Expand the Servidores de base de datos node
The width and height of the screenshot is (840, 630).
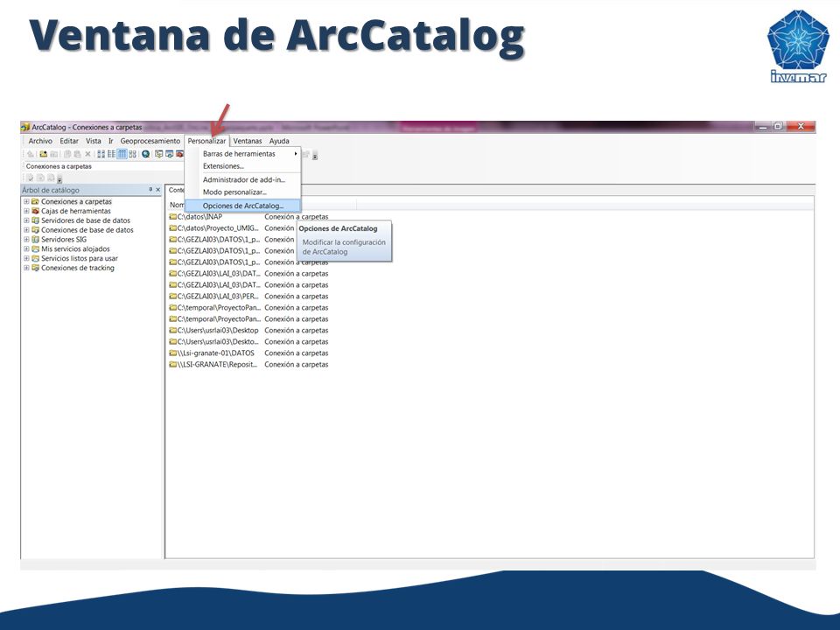(26, 220)
